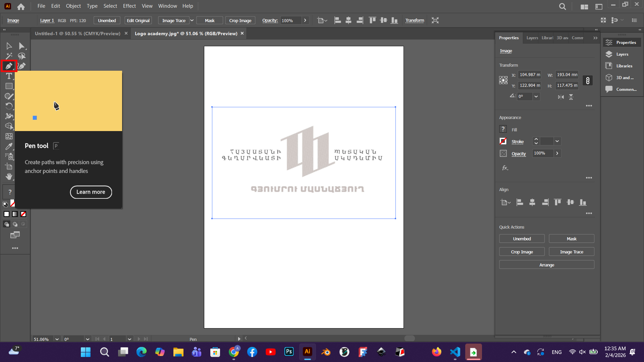
Task: Expand the stroke weight dropdown
Action: [557, 141]
